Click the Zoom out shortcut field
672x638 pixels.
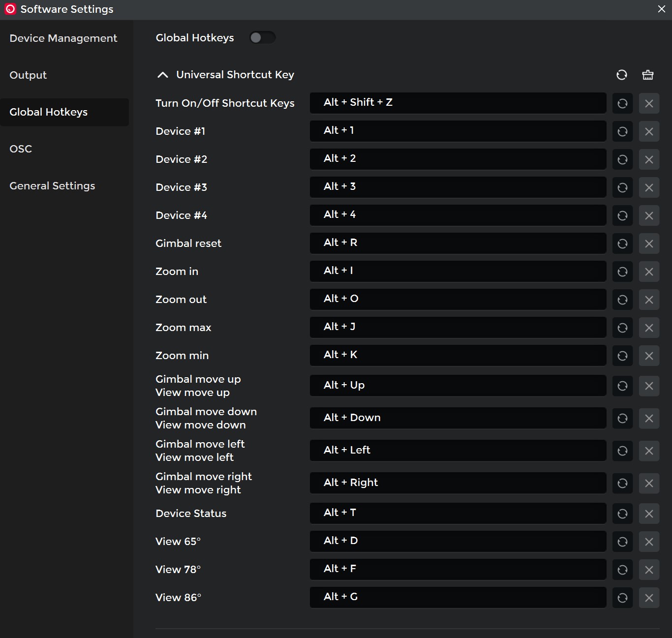pos(458,299)
